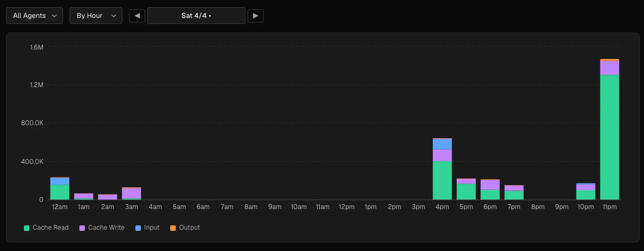Open the Sat 4/4 date picker
This screenshot has height=251, width=644.
[x=196, y=16]
